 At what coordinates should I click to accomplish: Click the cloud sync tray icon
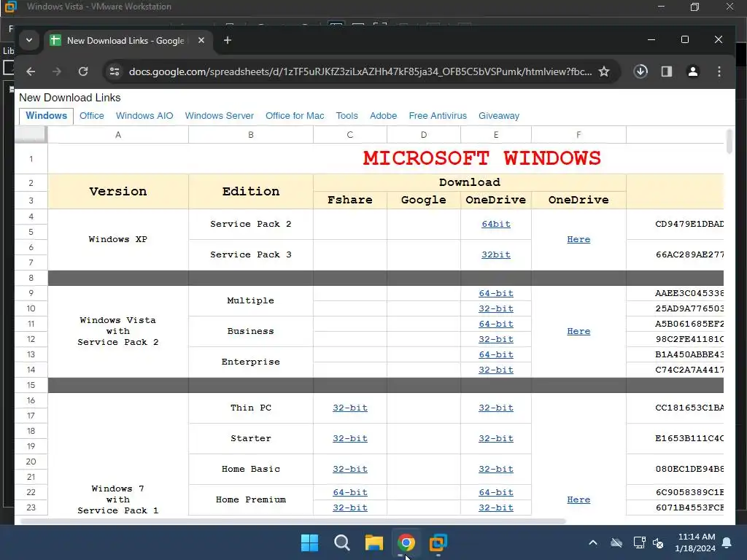point(616,542)
